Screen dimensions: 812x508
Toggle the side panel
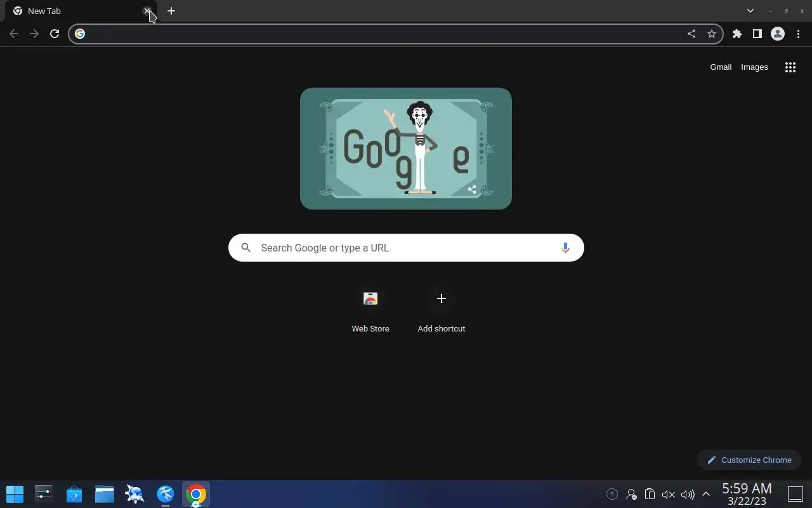[x=757, y=34]
